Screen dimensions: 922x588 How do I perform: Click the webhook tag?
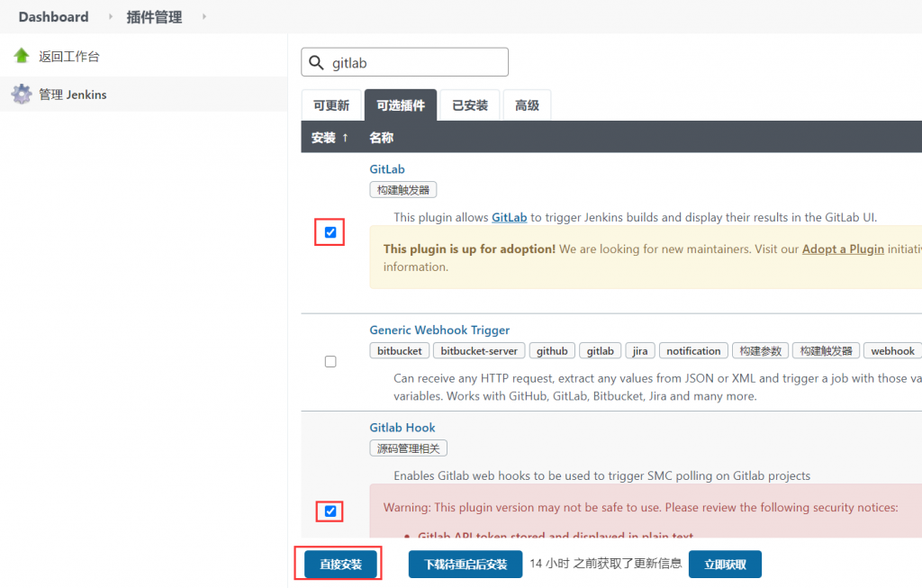point(892,351)
